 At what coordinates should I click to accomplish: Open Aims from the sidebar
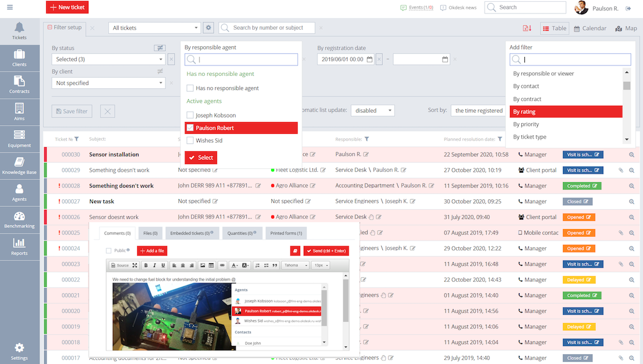click(19, 112)
